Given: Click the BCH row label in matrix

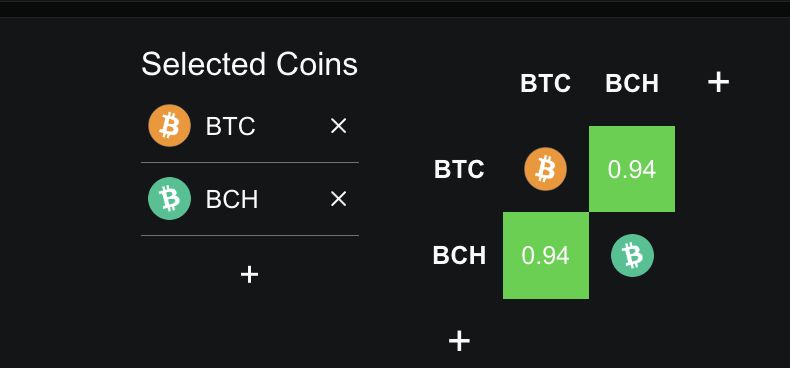Looking at the screenshot, I should 459,256.
